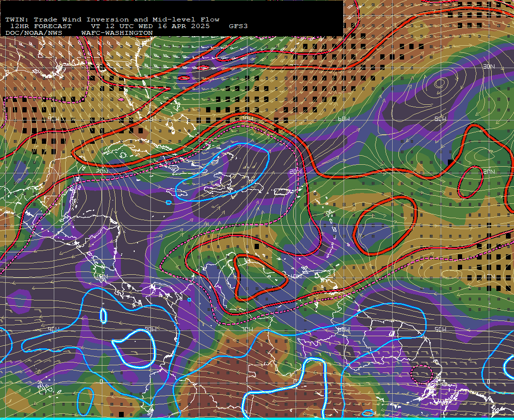Click the '10N' label near Trinidad

(x=296, y=277)
